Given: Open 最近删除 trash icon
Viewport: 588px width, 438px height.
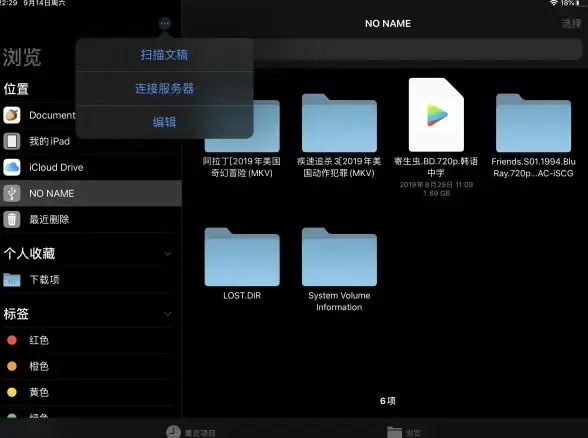Looking at the screenshot, I should (12, 219).
